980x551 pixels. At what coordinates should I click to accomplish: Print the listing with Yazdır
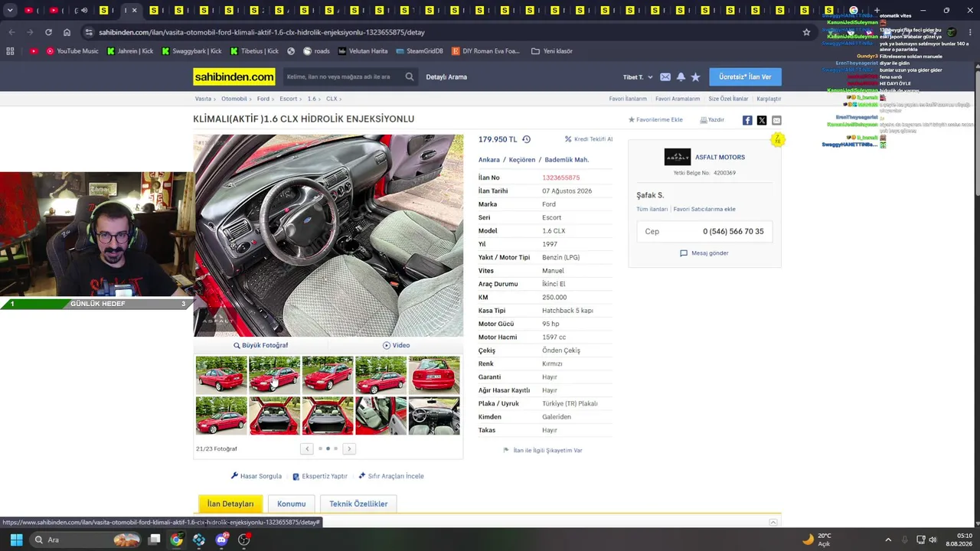712,120
